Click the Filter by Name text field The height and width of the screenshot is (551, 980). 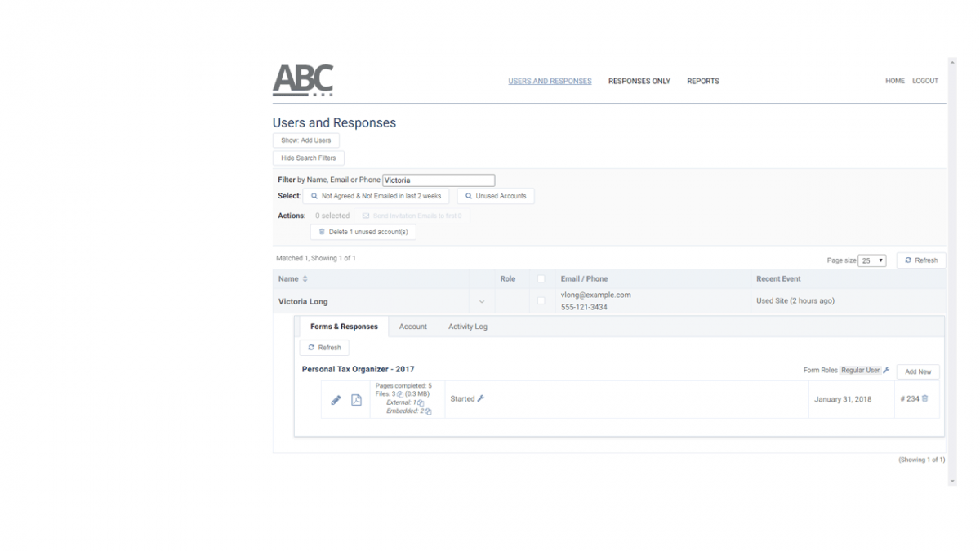[439, 180]
